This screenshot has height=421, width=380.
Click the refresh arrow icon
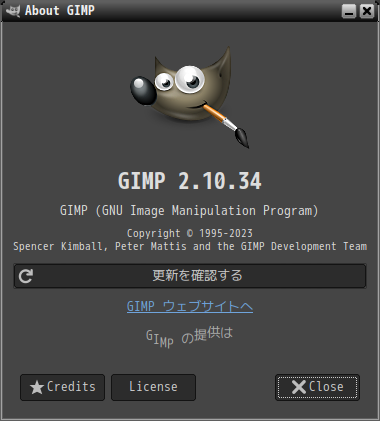click(26, 276)
